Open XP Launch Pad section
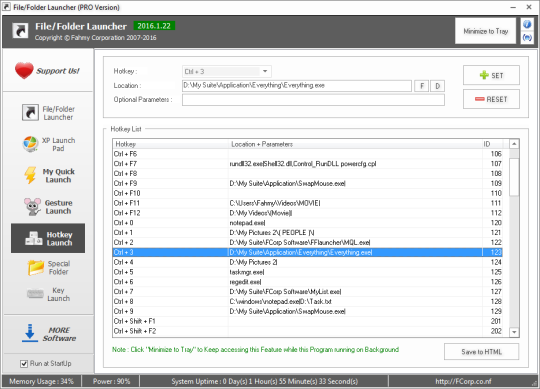The height and width of the screenshot is (389, 540). tap(48, 144)
